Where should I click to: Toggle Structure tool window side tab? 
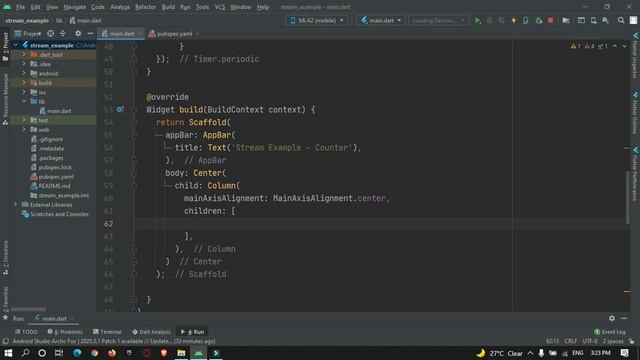click(x=5, y=258)
